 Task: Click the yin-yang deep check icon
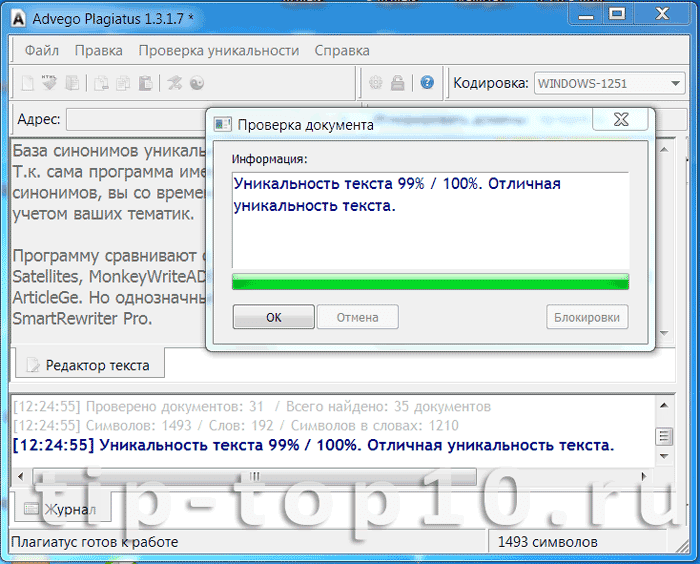click(197, 83)
